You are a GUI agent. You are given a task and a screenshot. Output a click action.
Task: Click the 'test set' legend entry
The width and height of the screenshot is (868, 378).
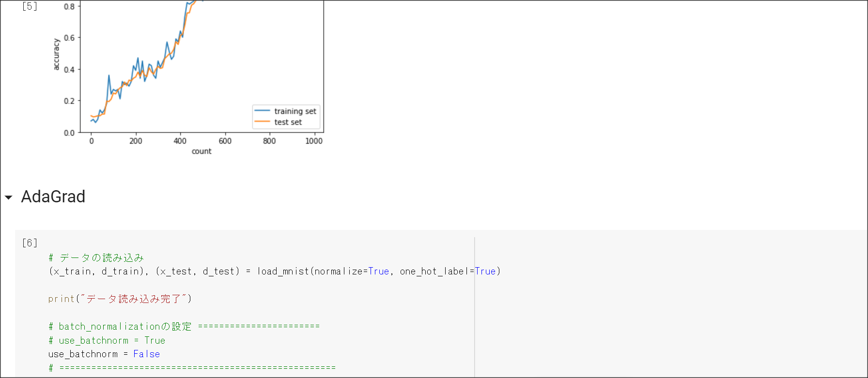tap(278, 122)
